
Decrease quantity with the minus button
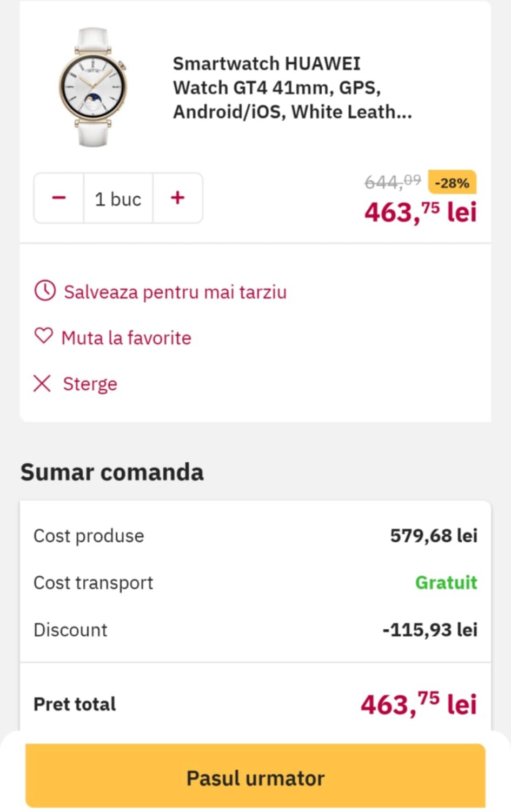click(x=59, y=198)
